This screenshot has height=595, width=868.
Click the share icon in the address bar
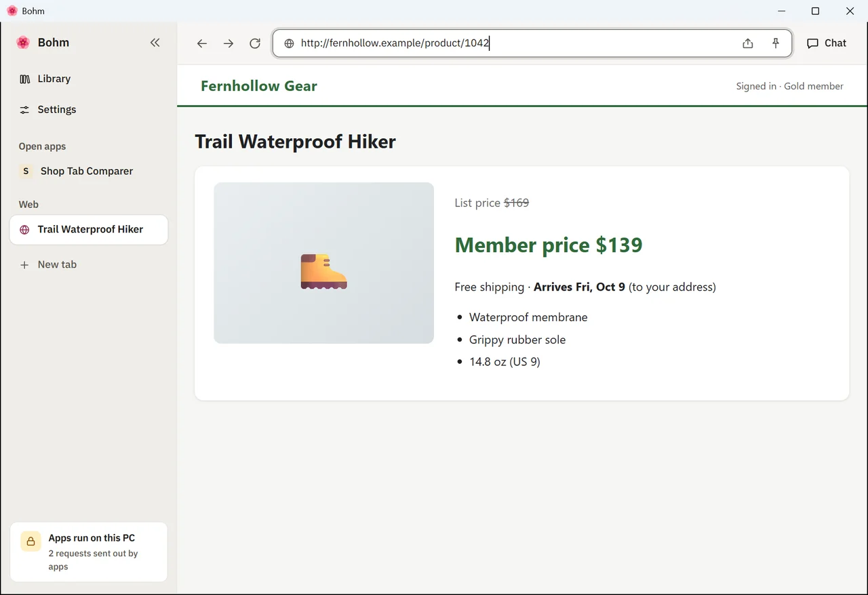(747, 43)
